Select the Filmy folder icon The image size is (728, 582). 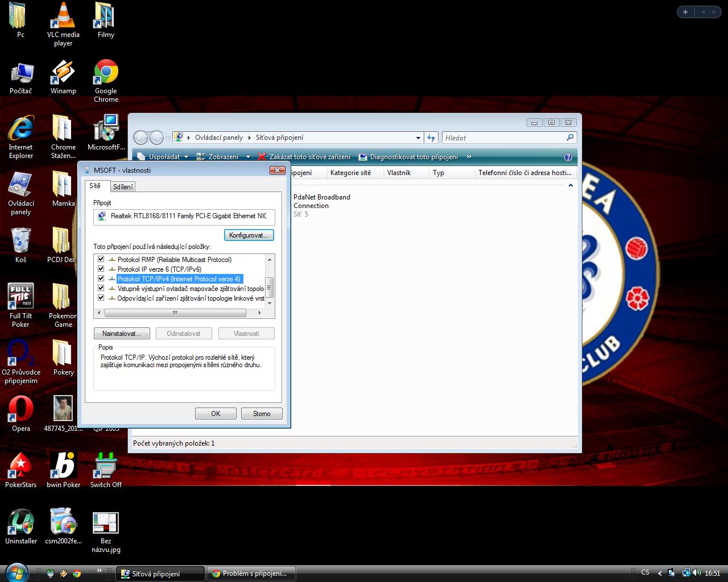(x=106, y=20)
